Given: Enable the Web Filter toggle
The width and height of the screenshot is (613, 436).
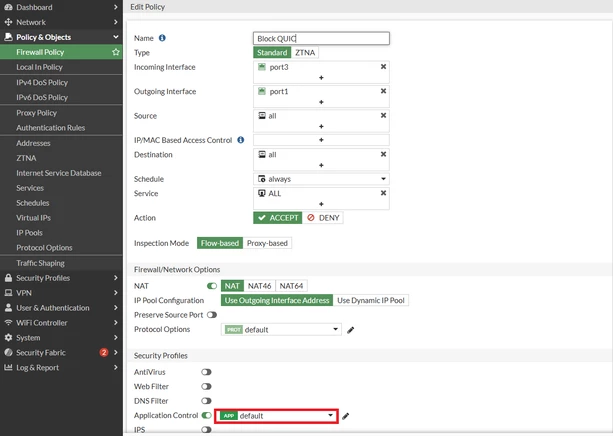Looking at the screenshot, I should (206, 386).
